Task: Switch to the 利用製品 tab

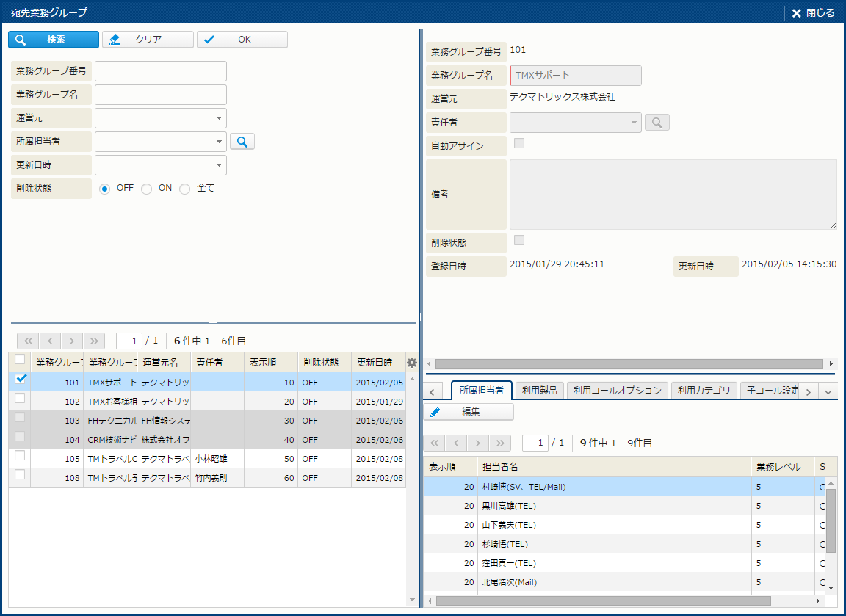Action: click(539, 391)
